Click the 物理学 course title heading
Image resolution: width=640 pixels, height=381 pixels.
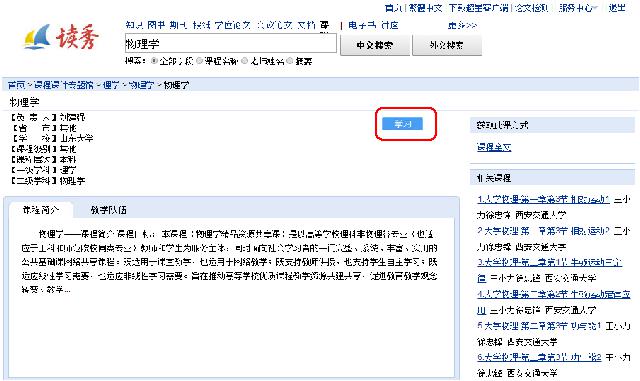click(x=24, y=102)
